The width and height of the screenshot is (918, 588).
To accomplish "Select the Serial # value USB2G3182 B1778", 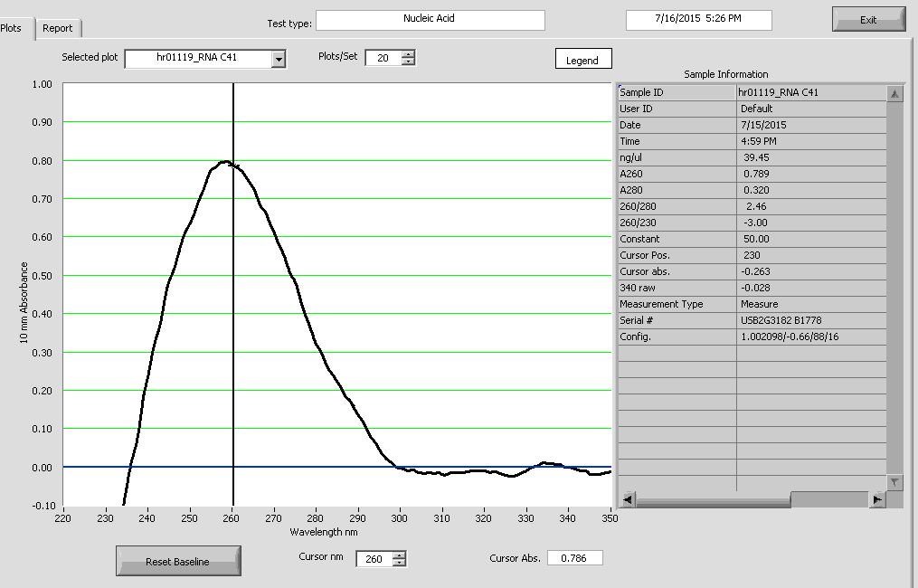I will coord(811,321).
